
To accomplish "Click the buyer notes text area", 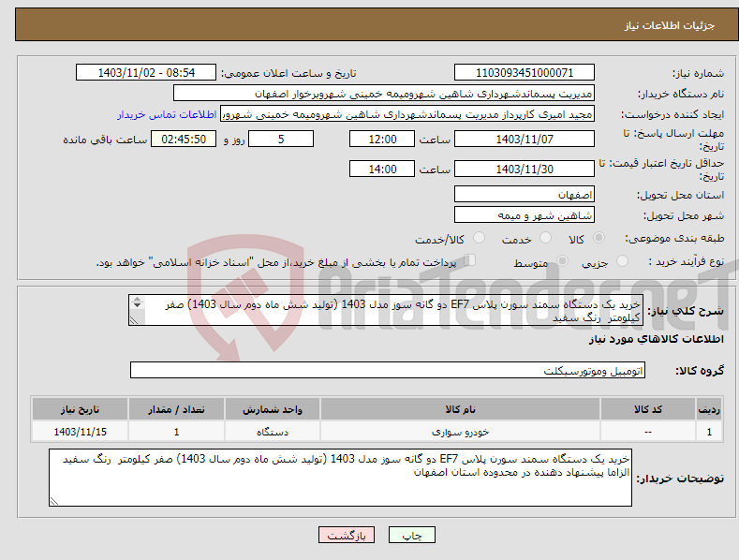I will [x=340, y=478].
